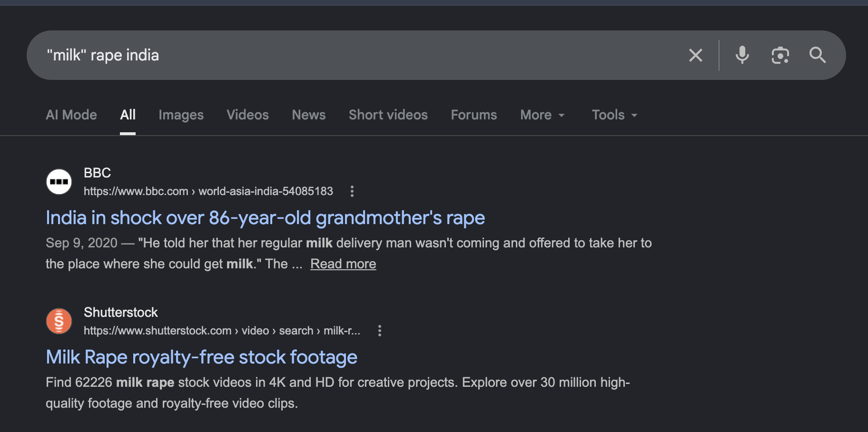Viewport: 868px width, 432px height.
Task: Open the Tools dropdown
Action: [614, 115]
